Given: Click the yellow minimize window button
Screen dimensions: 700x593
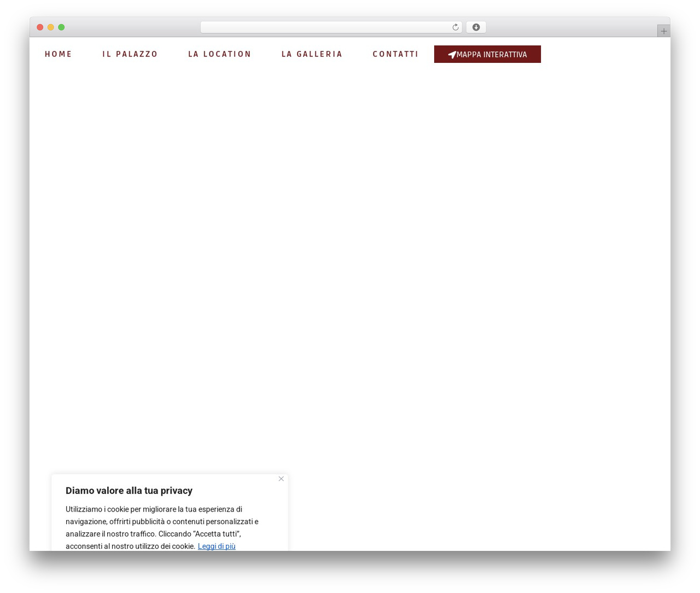Looking at the screenshot, I should [x=50, y=27].
